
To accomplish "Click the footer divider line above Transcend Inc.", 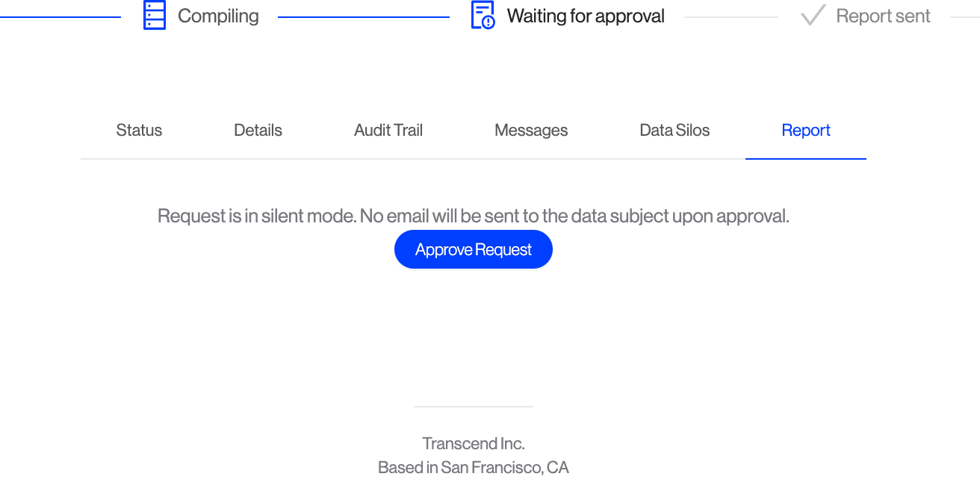I will point(474,407).
